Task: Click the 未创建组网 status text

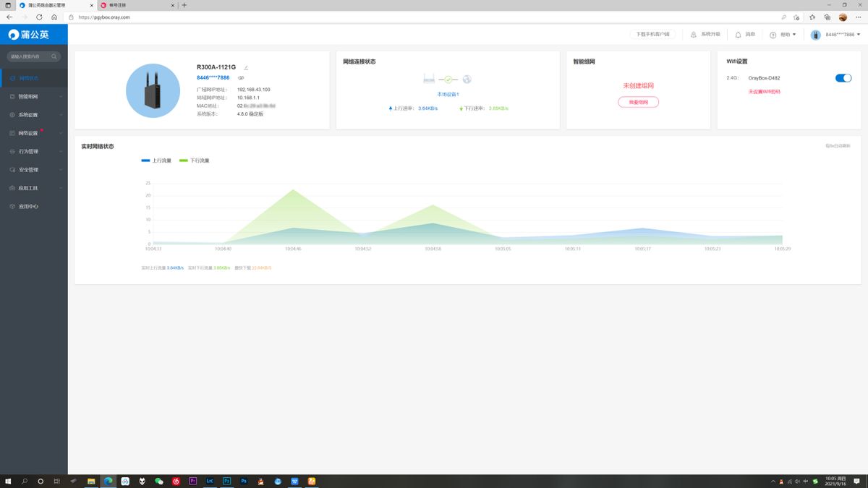Action: click(638, 85)
